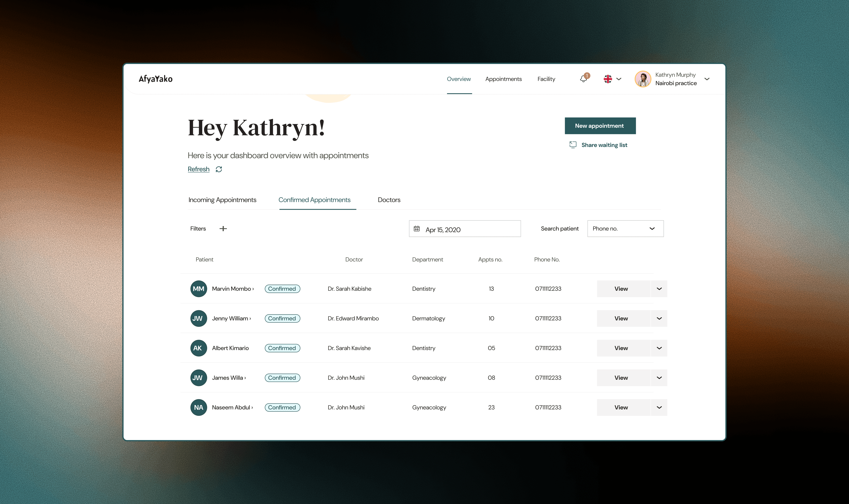Click Kathryn Murphy's profile avatar
Viewport: 849px width, 504px height.
coord(643,79)
